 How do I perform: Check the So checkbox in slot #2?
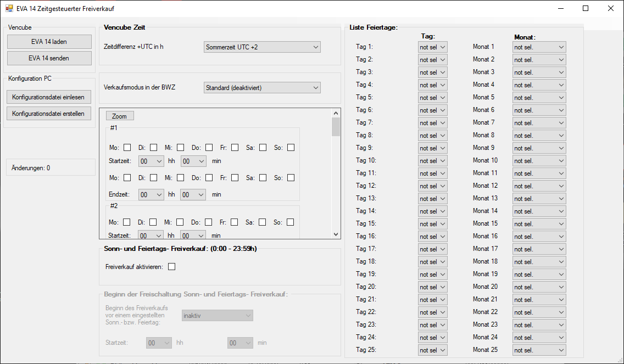pyautogui.click(x=290, y=222)
